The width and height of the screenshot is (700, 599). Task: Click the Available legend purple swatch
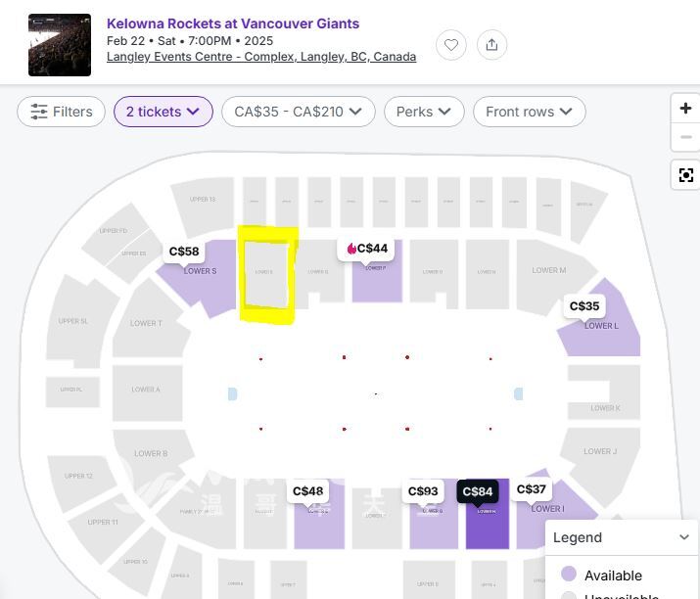tap(569, 575)
